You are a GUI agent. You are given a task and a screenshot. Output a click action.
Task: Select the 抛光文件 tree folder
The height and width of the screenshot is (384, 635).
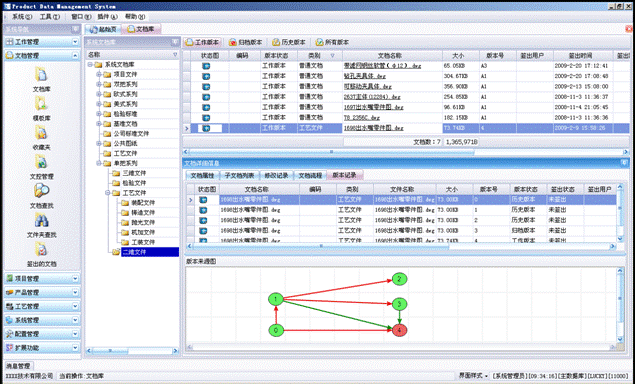click(143, 222)
